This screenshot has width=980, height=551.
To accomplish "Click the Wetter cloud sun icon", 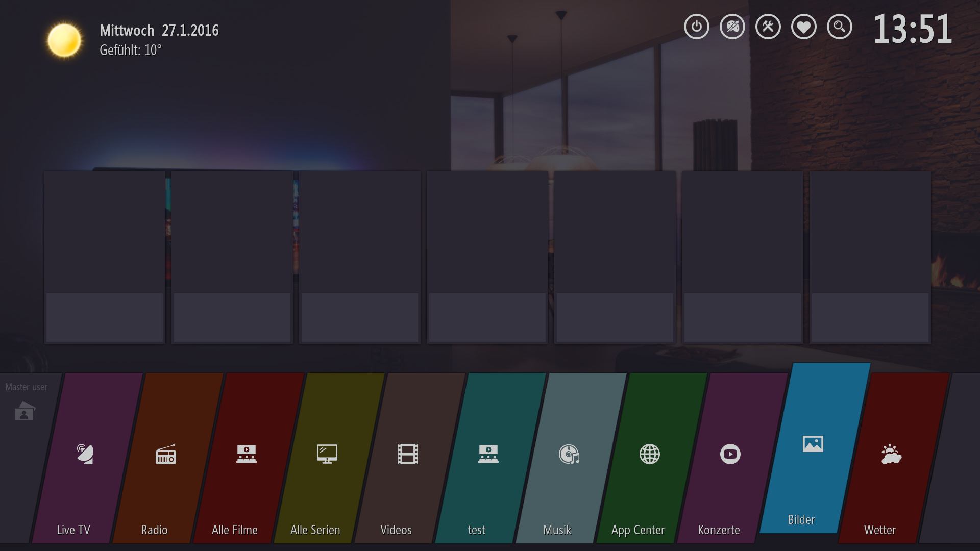I will tap(891, 454).
